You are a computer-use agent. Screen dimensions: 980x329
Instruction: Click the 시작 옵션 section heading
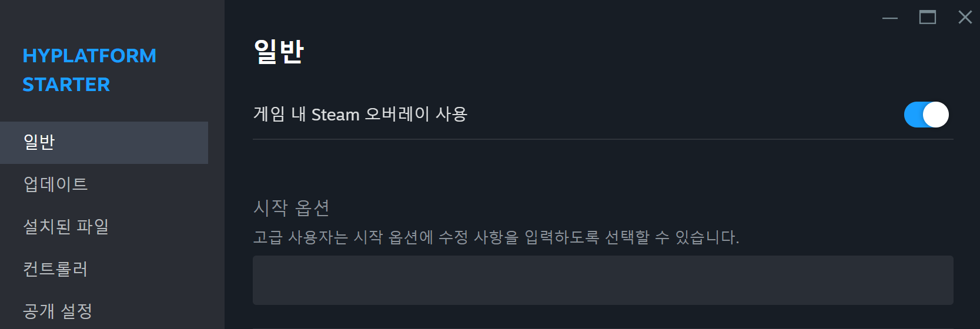click(291, 207)
